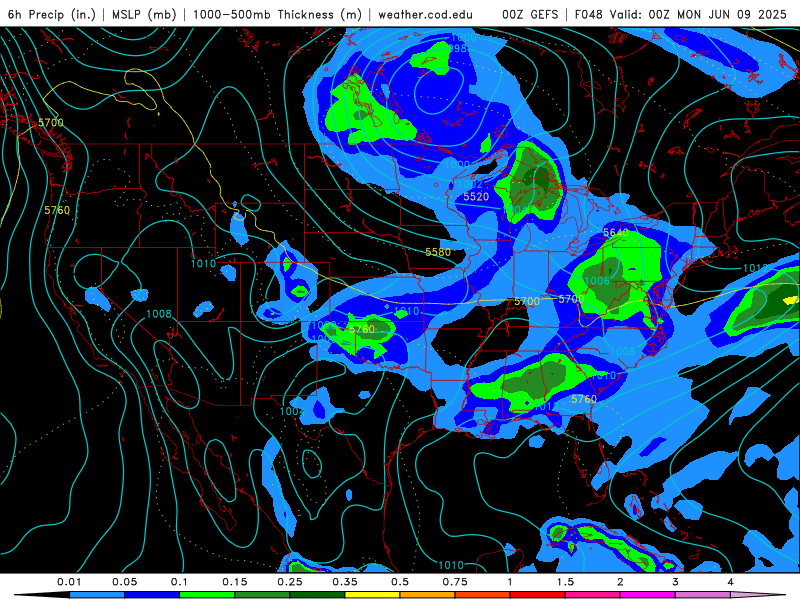Click the 'MSLP (mb)' header label
The width and height of the screenshot is (800, 600).
click(142, 14)
